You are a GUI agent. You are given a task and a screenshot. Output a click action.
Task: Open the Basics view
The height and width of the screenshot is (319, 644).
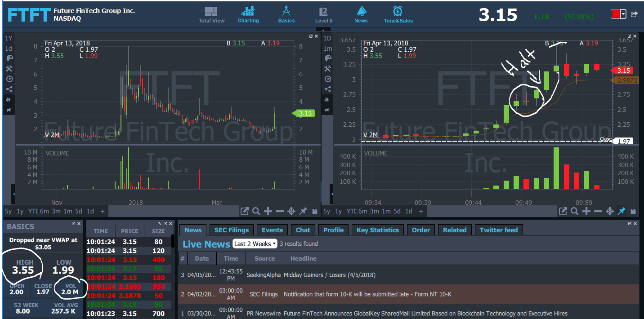coord(286,15)
